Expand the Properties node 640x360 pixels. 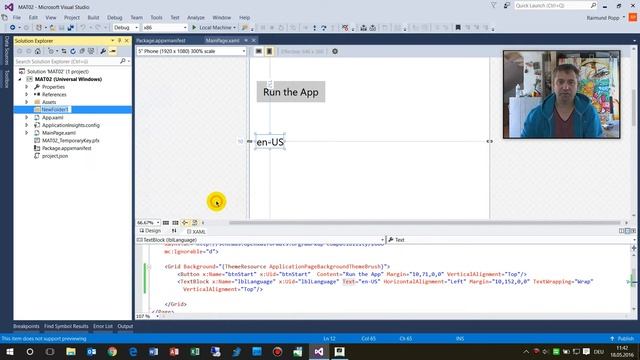(27, 87)
